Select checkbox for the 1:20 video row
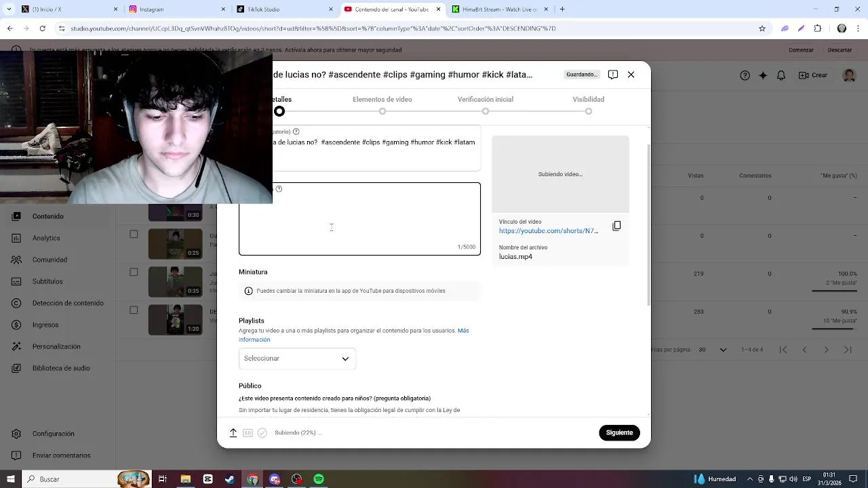This screenshot has width=868, height=488. click(x=134, y=310)
